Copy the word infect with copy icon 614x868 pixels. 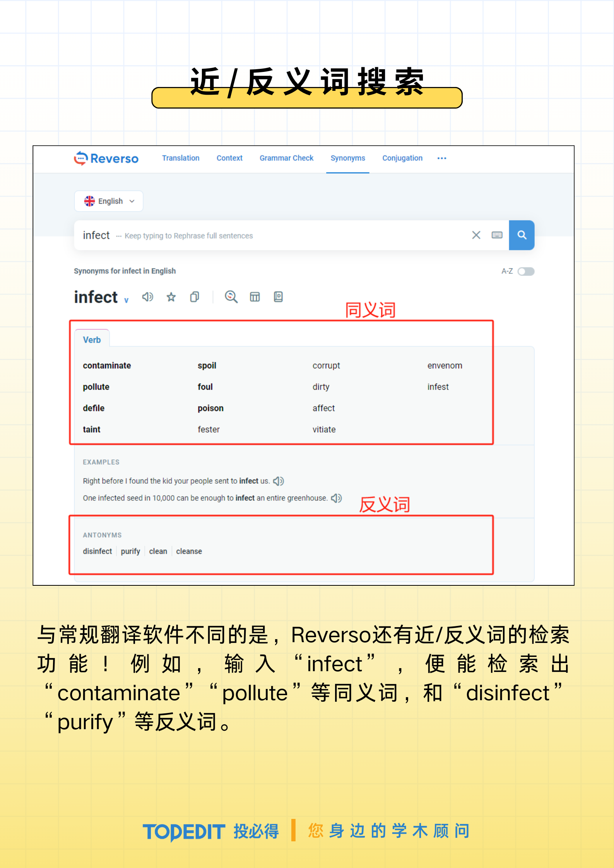195,297
